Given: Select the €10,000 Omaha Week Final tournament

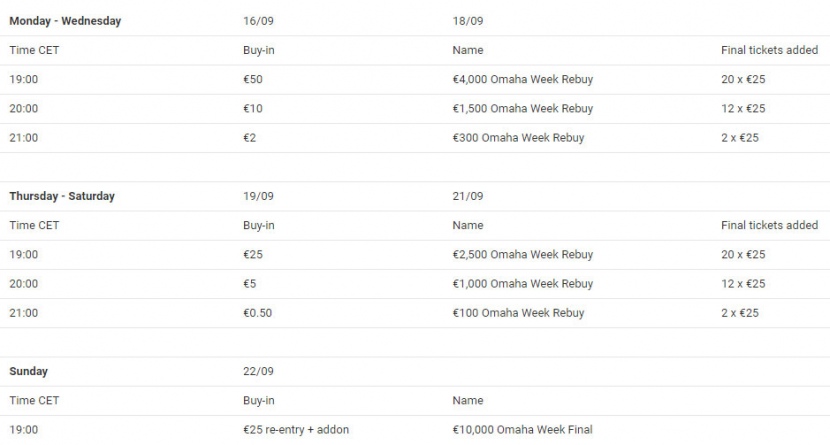Looking at the screenshot, I should [x=522, y=430].
